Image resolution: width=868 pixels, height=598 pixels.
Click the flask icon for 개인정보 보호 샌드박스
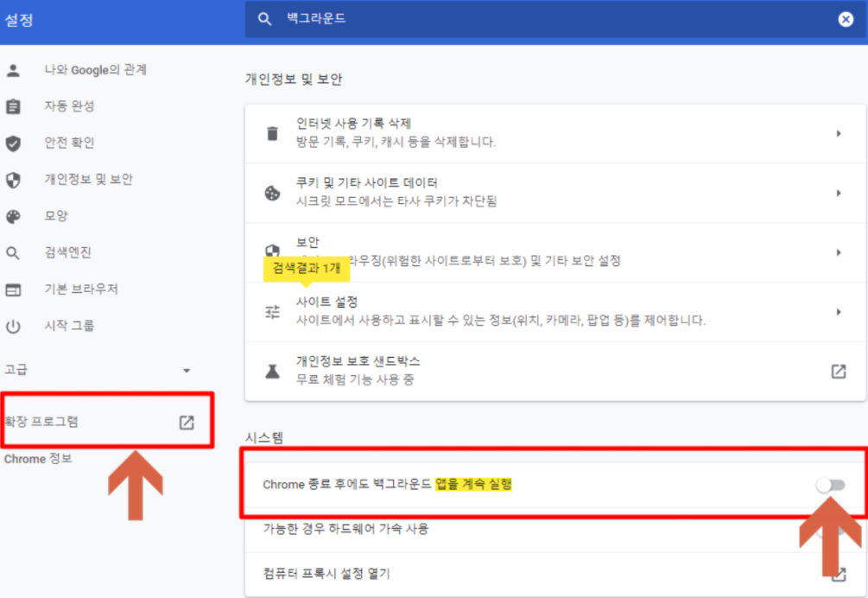click(272, 372)
